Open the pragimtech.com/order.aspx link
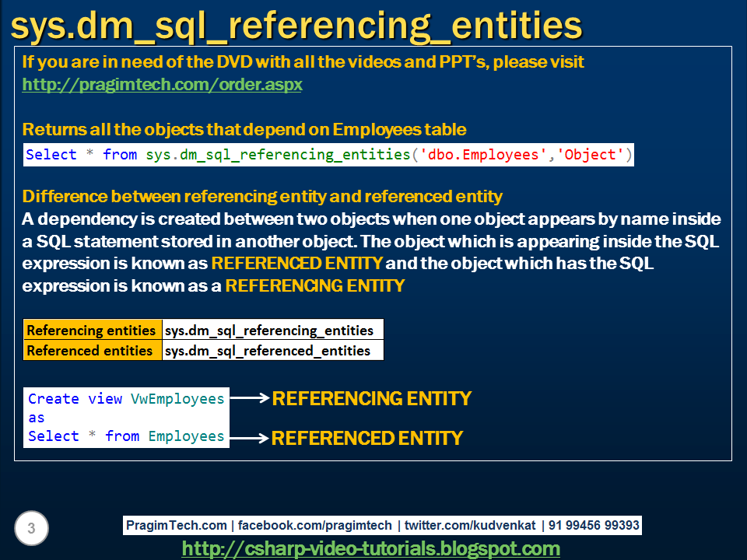Image resolution: width=747 pixels, height=560 pixels. (162, 84)
